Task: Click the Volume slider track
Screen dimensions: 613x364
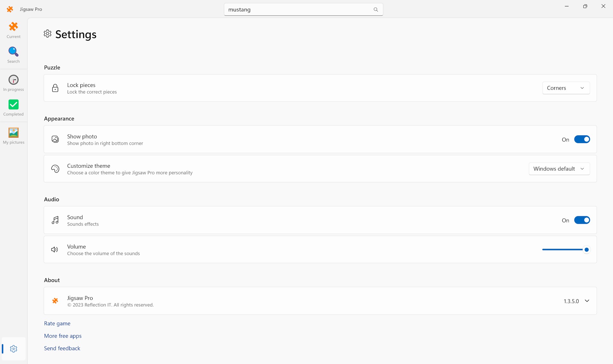Action: tap(562, 250)
